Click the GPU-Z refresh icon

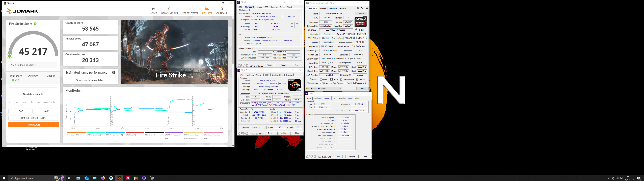point(362,8)
